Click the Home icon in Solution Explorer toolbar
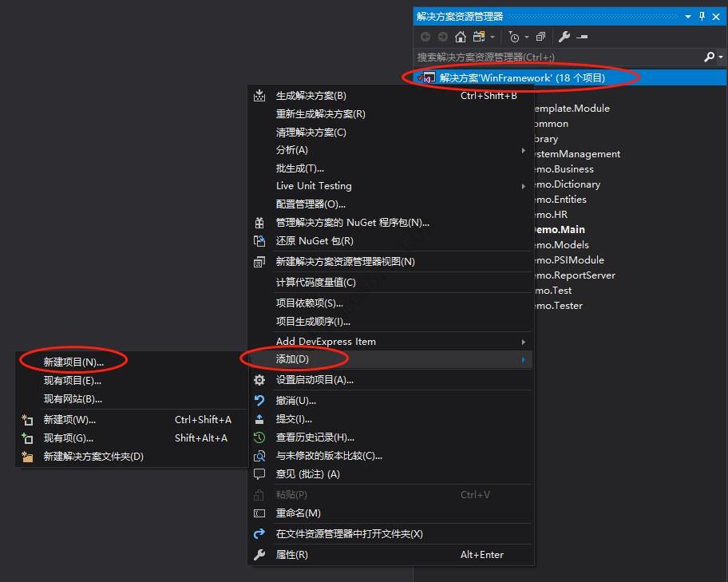728x582 pixels. pyautogui.click(x=460, y=36)
